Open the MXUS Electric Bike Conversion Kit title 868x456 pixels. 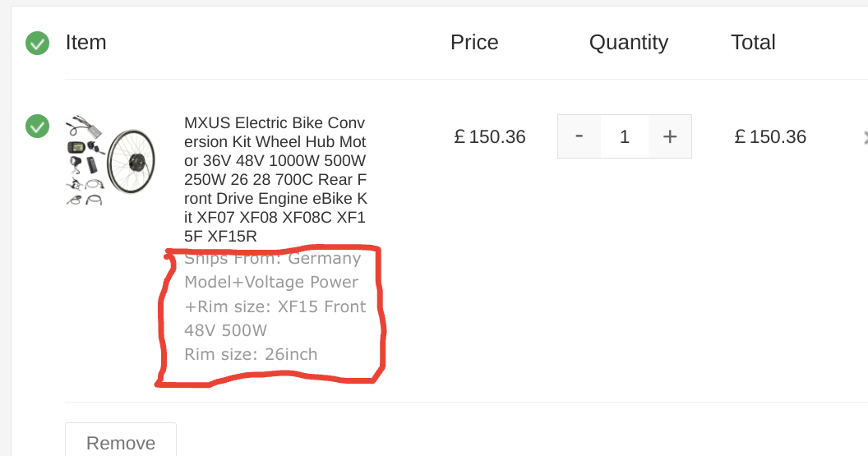coord(275,179)
